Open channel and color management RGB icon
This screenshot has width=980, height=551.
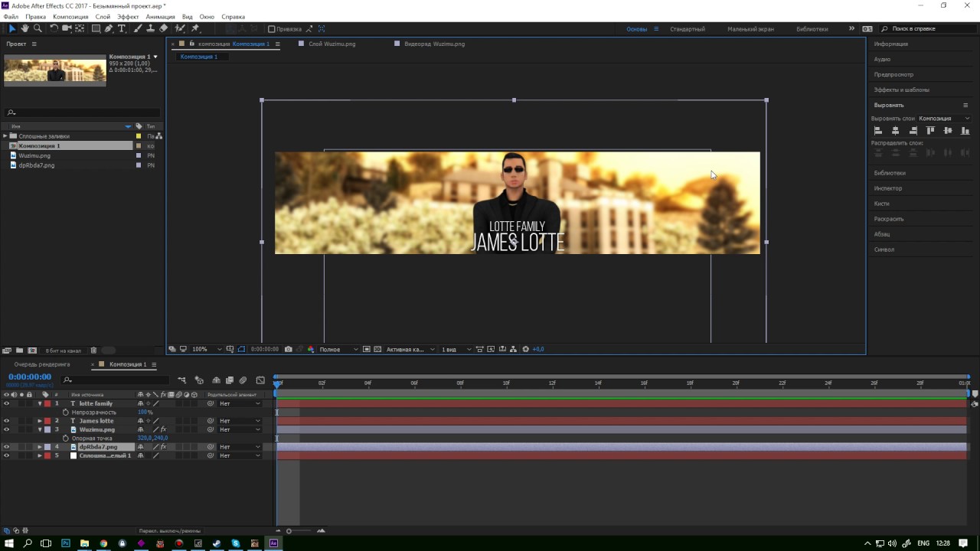click(x=311, y=349)
